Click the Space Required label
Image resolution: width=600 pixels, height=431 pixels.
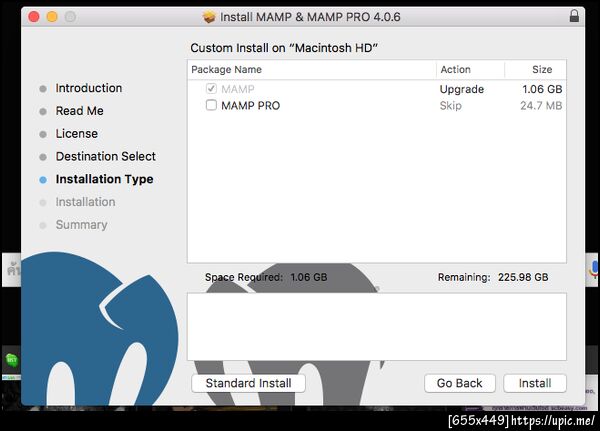point(244,277)
